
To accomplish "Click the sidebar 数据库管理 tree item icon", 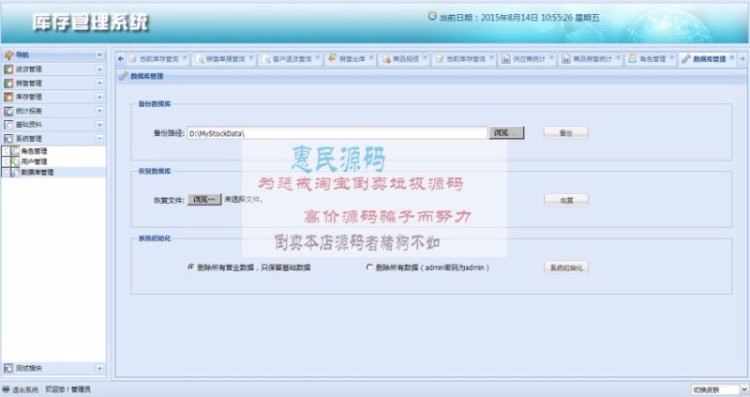I will tap(15, 172).
